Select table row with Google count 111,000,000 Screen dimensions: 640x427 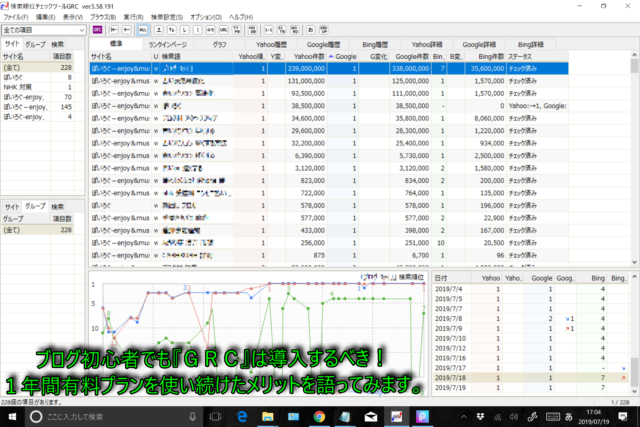[329, 93]
